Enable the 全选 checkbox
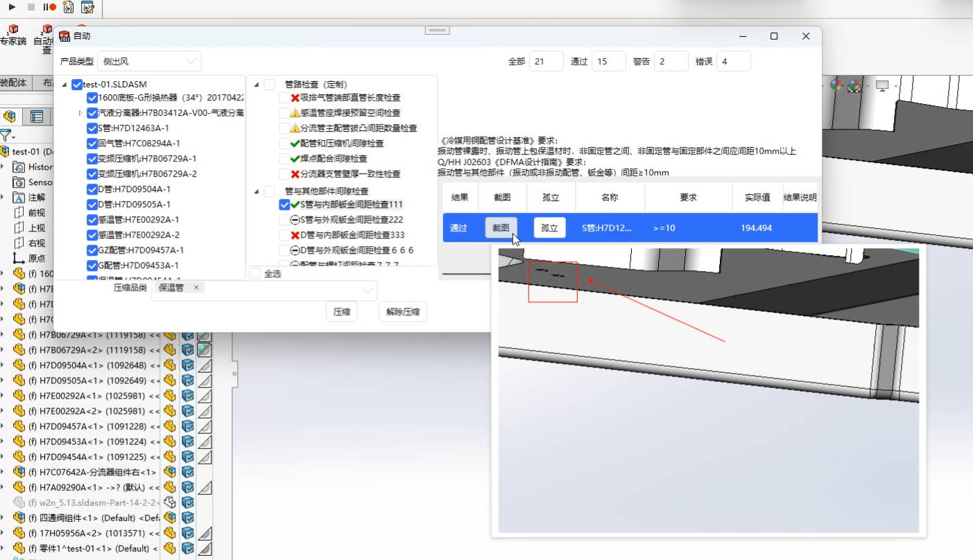Screen dimensions: 973x560 coord(255,273)
